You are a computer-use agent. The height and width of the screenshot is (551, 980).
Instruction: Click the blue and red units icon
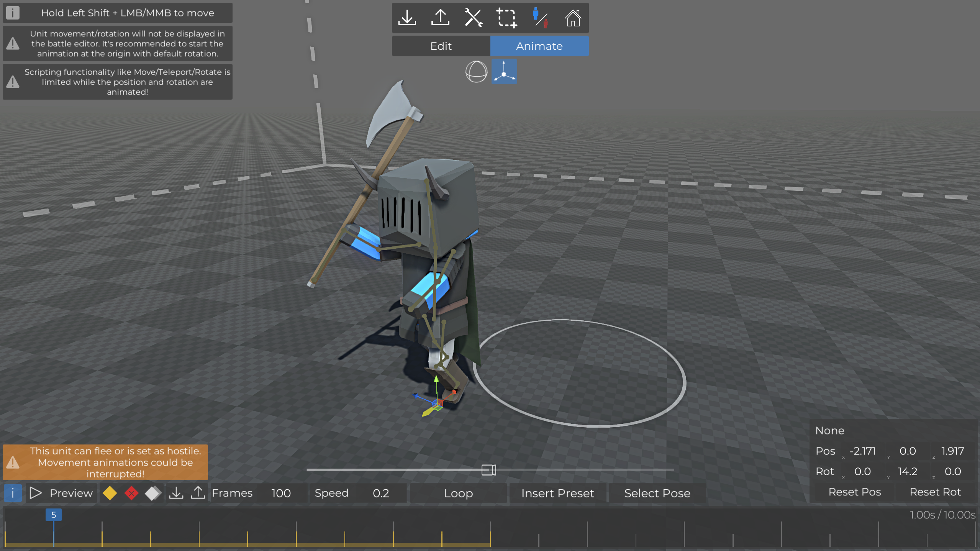540,18
